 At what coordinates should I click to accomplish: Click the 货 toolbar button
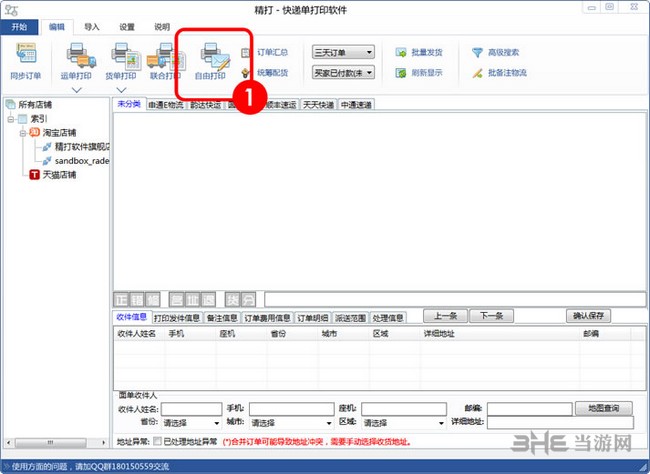pyautogui.click(x=232, y=299)
